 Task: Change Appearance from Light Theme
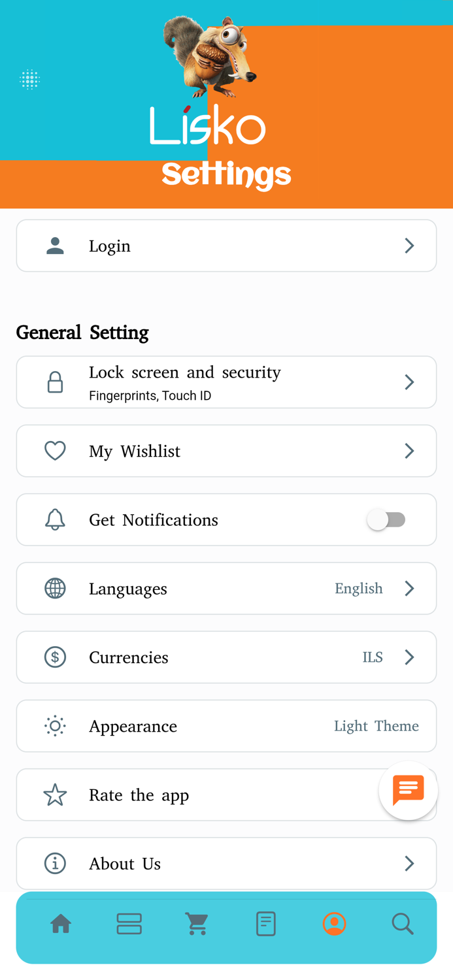click(x=226, y=726)
